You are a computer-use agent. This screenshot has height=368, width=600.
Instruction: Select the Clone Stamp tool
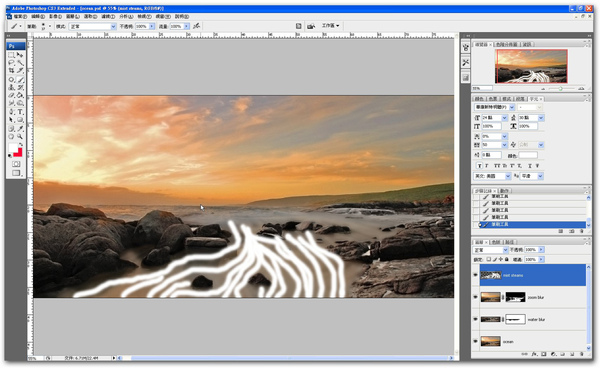(x=11, y=88)
